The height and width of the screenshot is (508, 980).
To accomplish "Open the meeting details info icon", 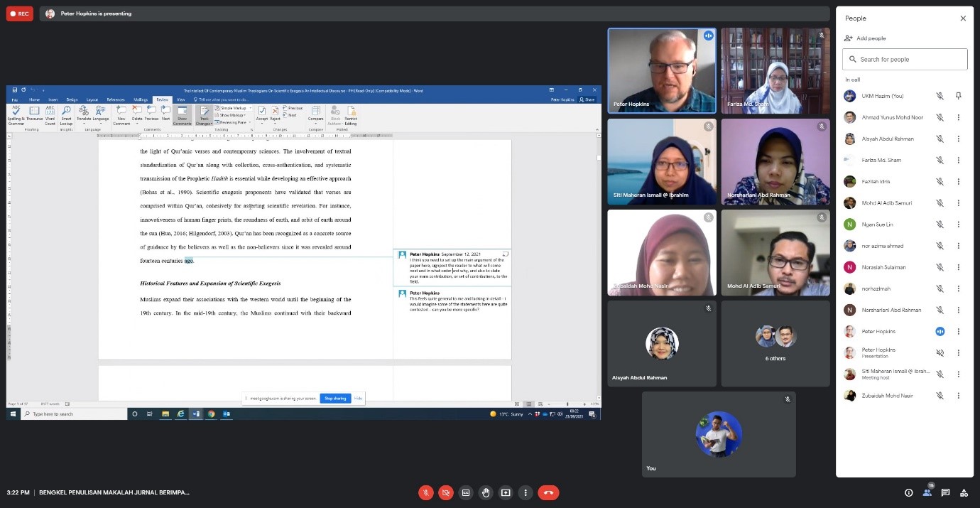I will pyautogui.click(x=908, y=492).
